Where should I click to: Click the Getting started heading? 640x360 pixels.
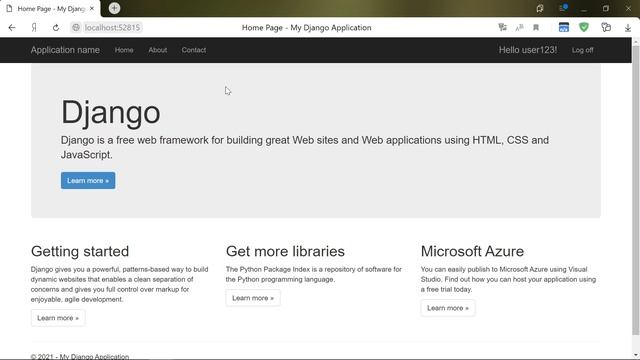[x=80, y=251]
